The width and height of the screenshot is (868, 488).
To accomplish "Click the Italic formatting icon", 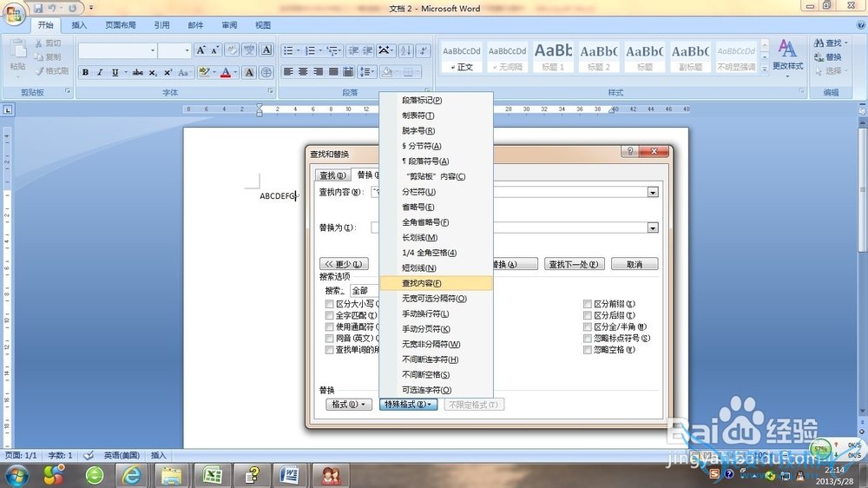I will [100, 73].
